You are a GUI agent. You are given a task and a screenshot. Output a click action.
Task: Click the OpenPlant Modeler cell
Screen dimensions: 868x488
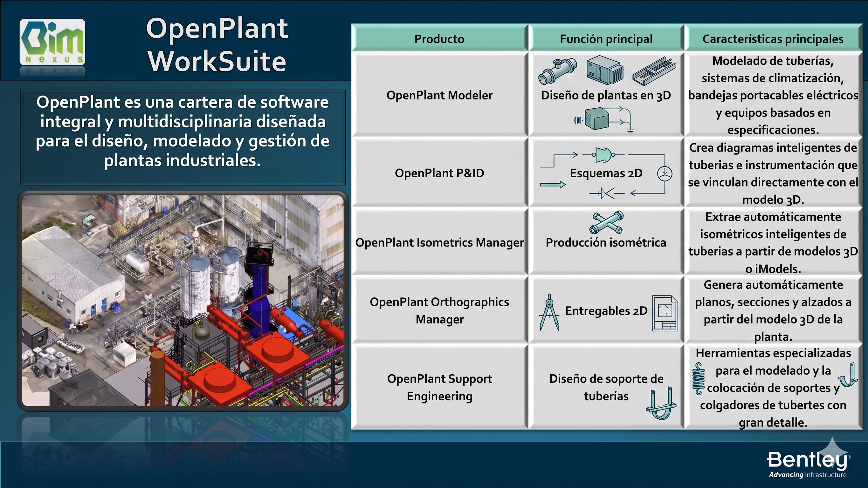(439, 95)
